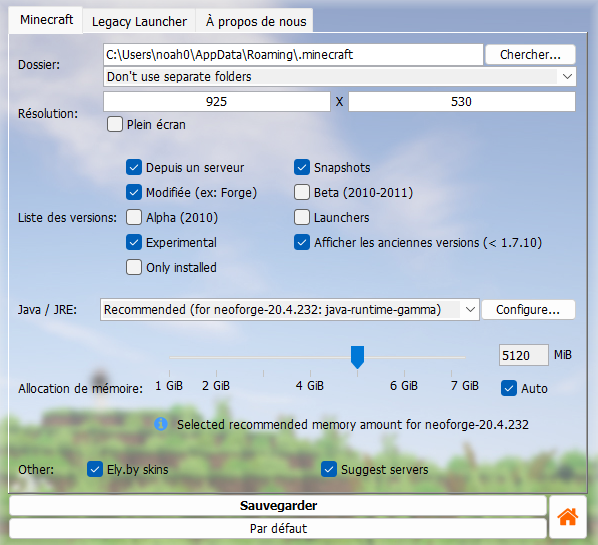
Task: Open the Legacy Launcher tab
Action: [139, 21]
